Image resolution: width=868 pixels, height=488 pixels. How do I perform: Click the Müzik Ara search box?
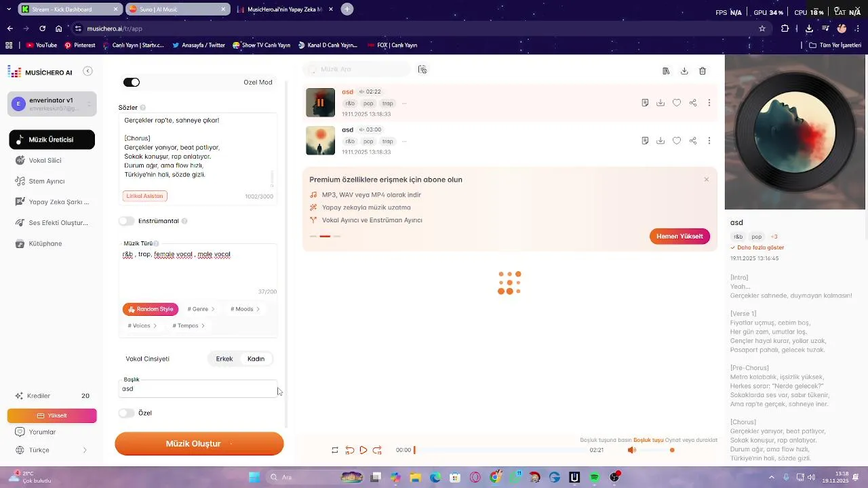click(358, 69)
